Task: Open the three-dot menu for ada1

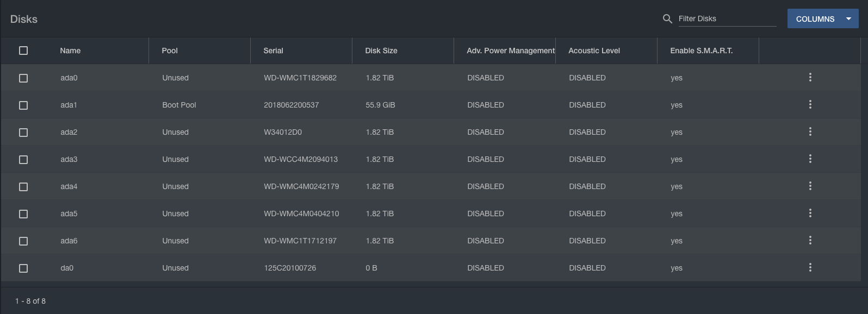Action: pyautogui.click(x=810, y=105)
